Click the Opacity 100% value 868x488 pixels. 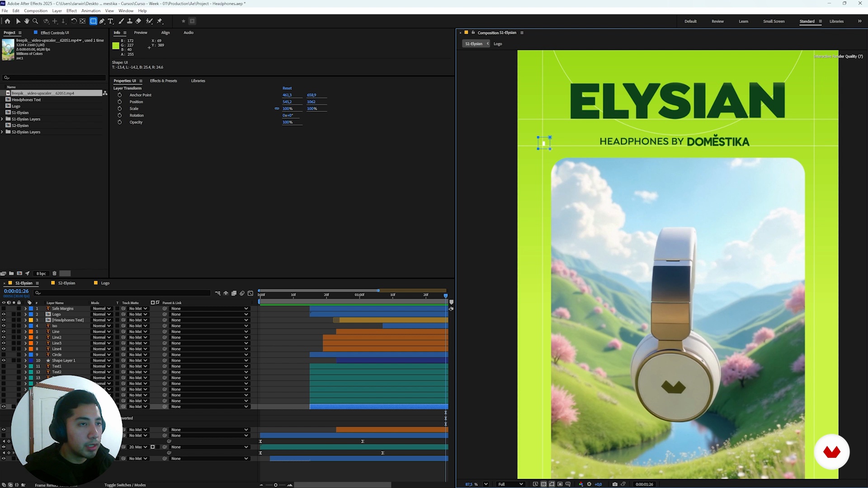click(x=288, y=122)
